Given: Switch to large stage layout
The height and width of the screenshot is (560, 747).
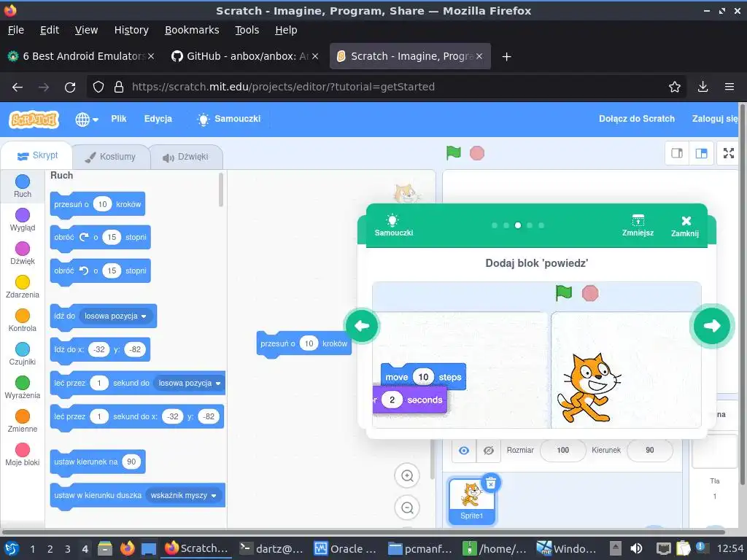Looking at the screenshot, I should tap(701, 153).
